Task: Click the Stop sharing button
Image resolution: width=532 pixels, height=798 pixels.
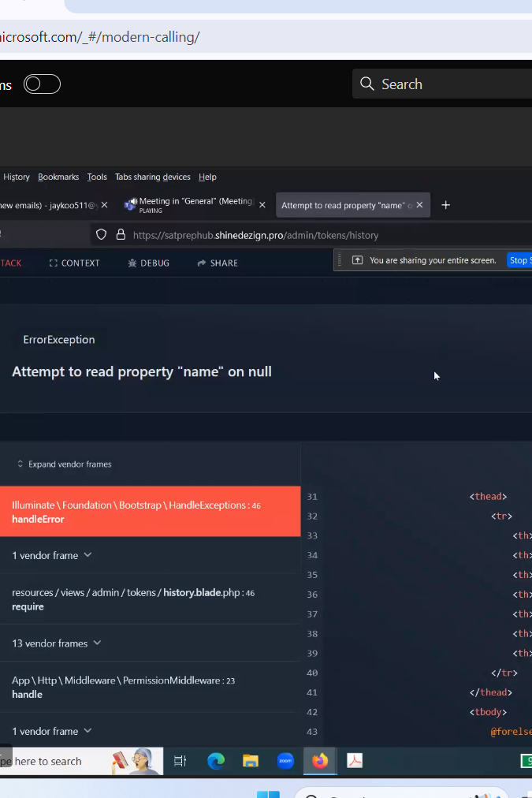Action: coord(519,260)
